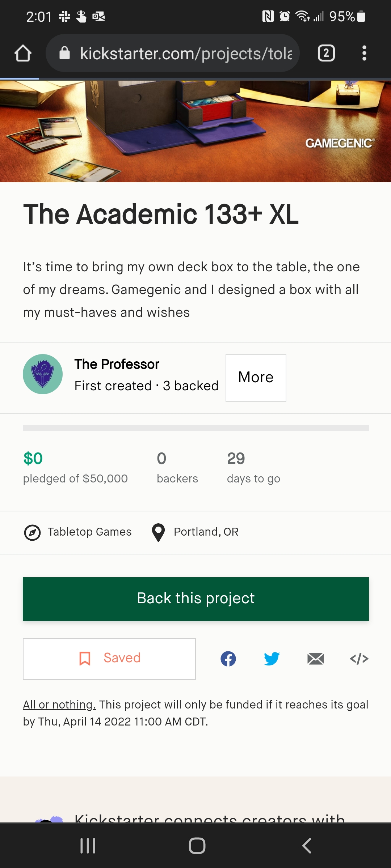This screenshot has height=868, width=391.
Task: Open the All or nothing link
Action: (x=59, y=705)
